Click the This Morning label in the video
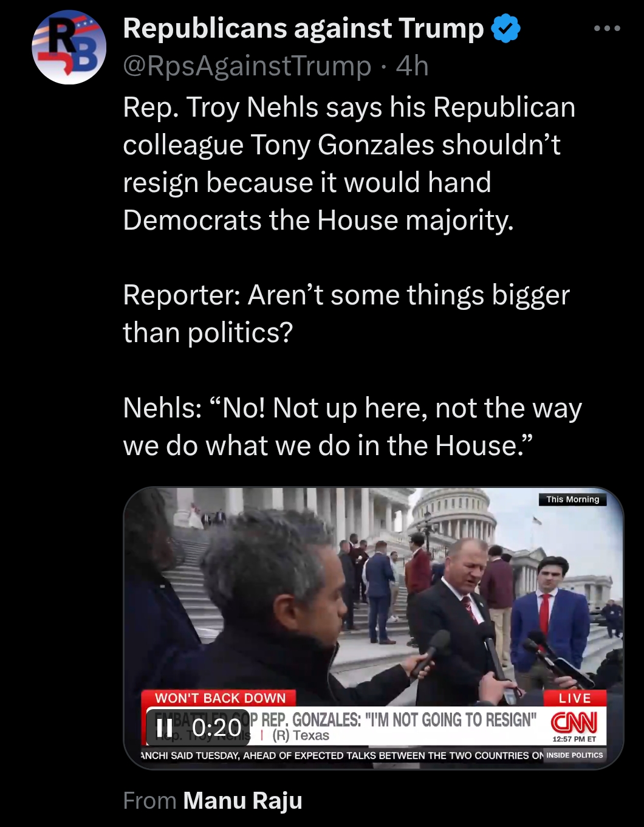Viewport: 644px width, 827px height. pos(572,499)
